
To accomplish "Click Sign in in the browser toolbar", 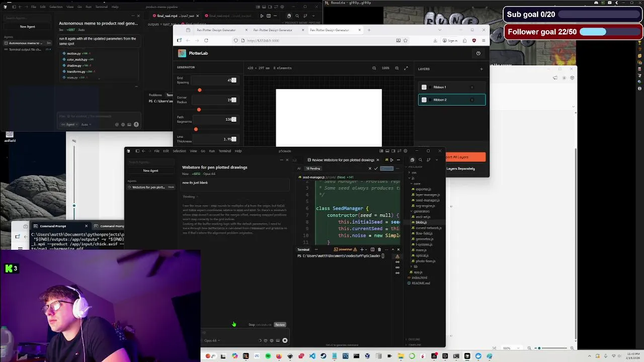I will click(x=452, y=41).
